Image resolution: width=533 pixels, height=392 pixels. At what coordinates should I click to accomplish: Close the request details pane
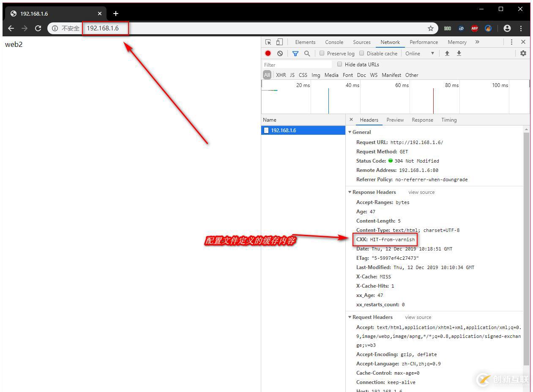(x=351, y=120)
